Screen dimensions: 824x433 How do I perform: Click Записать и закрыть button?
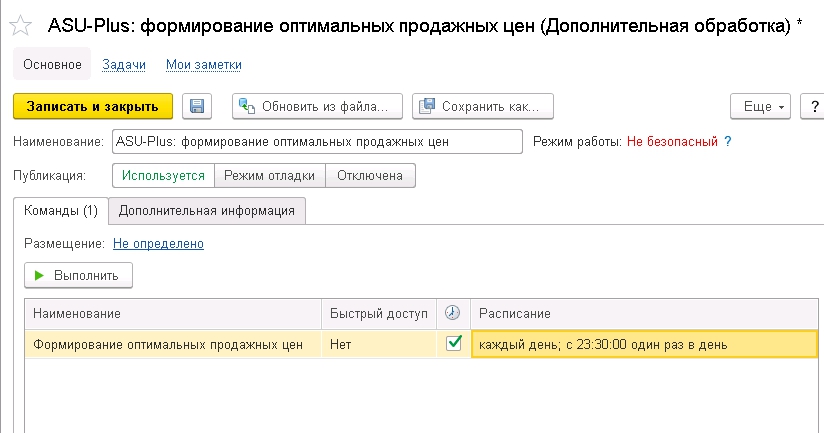(92, 106)
